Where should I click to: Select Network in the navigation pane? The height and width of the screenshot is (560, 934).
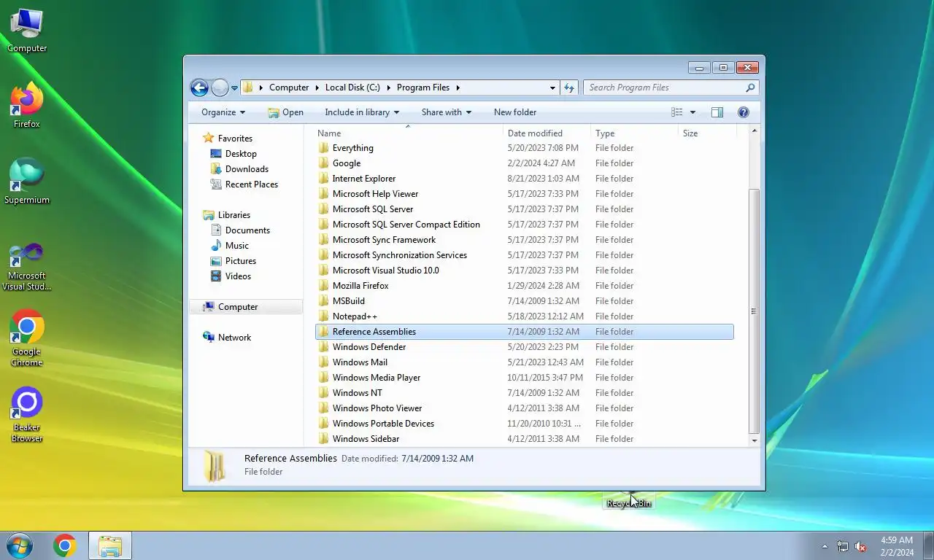(234, 338)
